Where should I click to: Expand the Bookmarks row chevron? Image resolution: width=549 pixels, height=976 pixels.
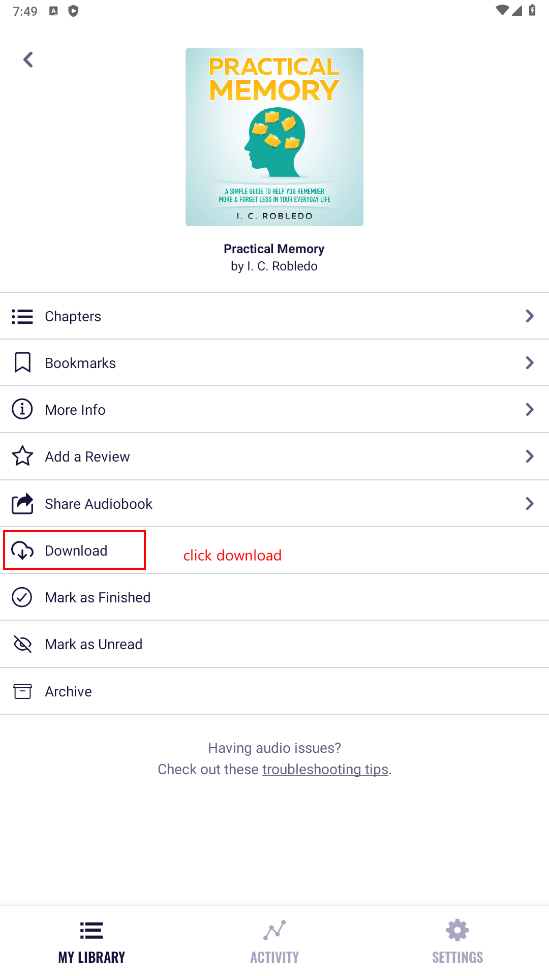coord(530,362)
